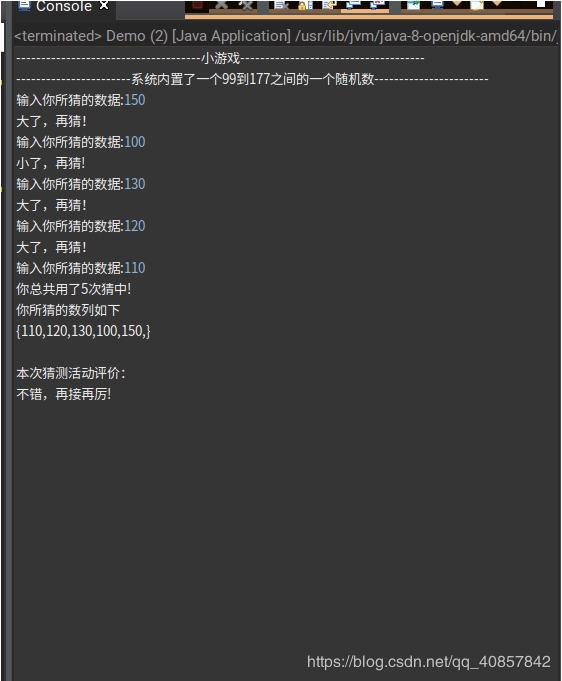Remove the terminated launch with the X icon

pyautogui.click(x=221, y=4)
